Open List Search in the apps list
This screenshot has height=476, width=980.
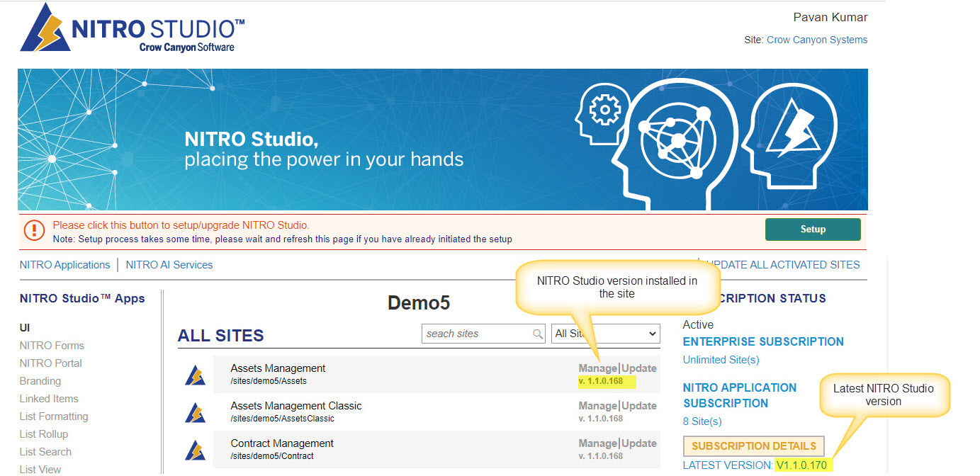click(x=45, y=452)
